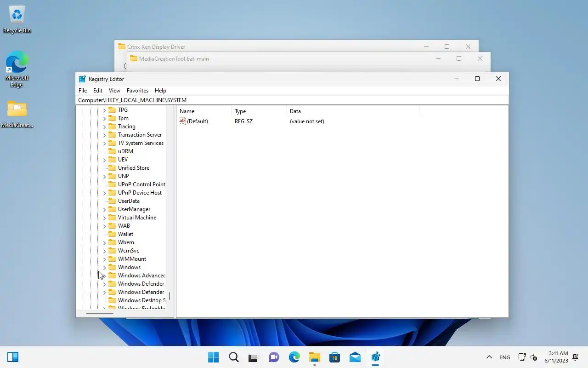Show hidden system tray icons
The width and height of the screenshot is (588, 368).
(489, 357)
